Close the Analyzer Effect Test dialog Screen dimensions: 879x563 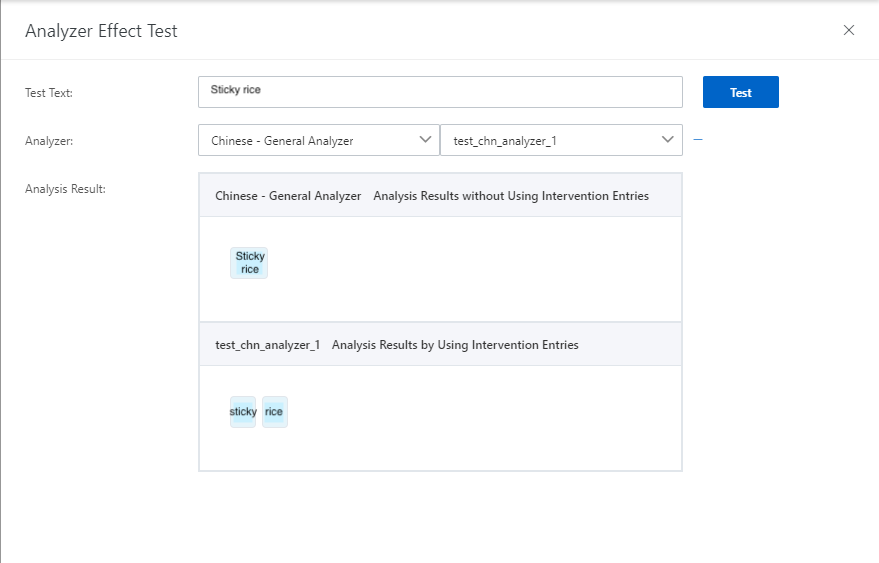tap(849, 30)
